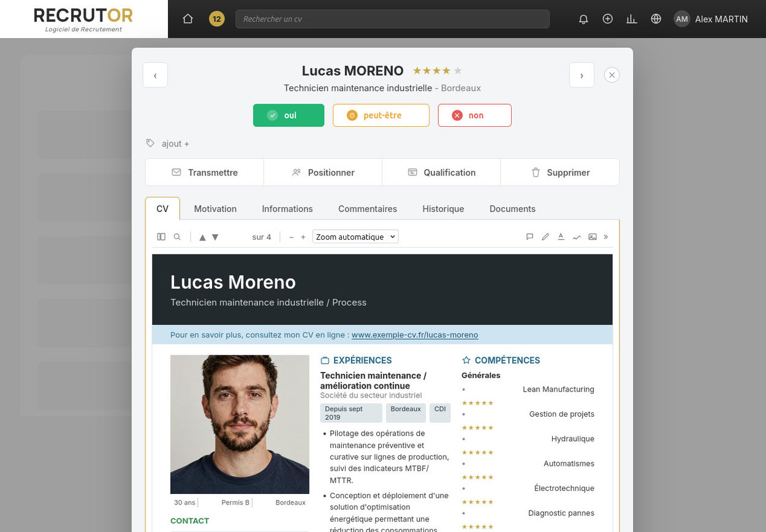Open the 12 notifications badge
The width and height of the screenshot is (766, 532).
(x=216, y=19)
